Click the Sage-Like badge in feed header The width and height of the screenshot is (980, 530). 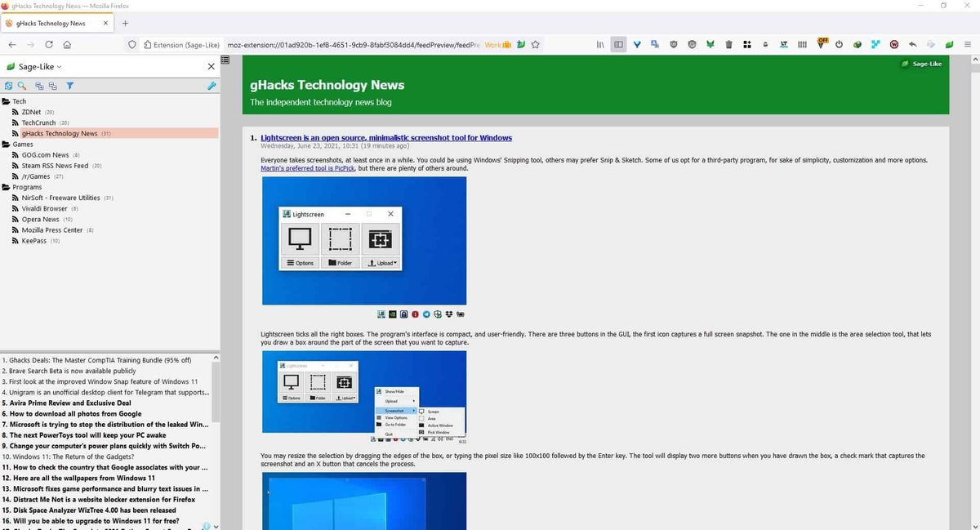click(x=921, y=64)
